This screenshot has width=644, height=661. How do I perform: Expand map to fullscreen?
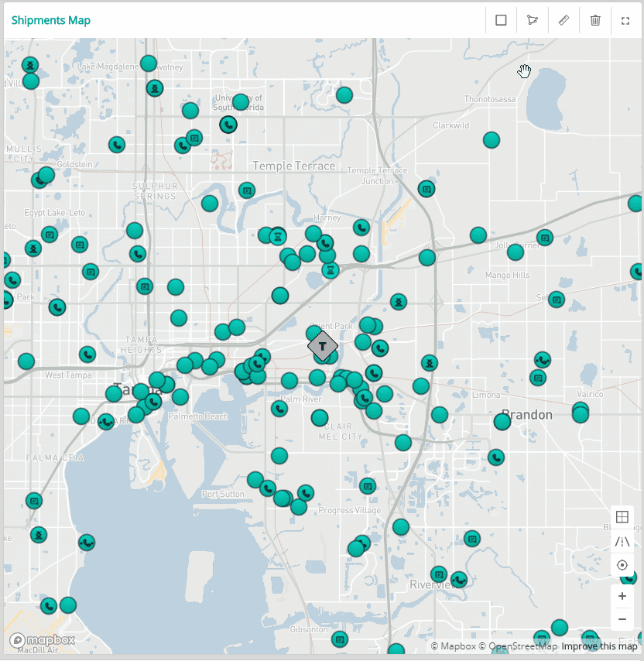[625, 21]
